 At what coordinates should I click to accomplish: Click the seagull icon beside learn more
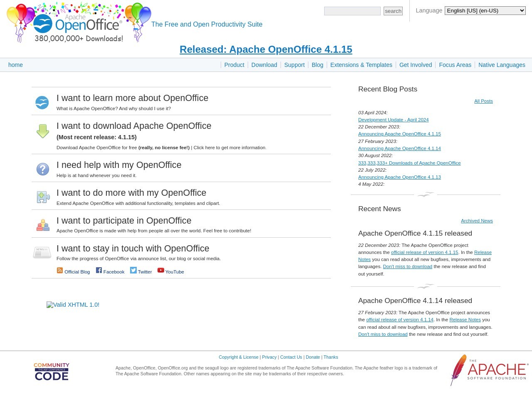[42, 102]
